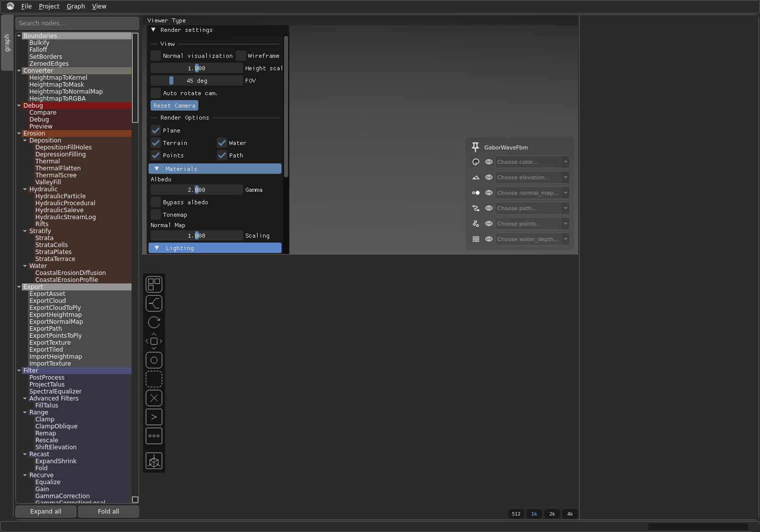Toggle visibility eye for elevation row

tap(489, 177)
